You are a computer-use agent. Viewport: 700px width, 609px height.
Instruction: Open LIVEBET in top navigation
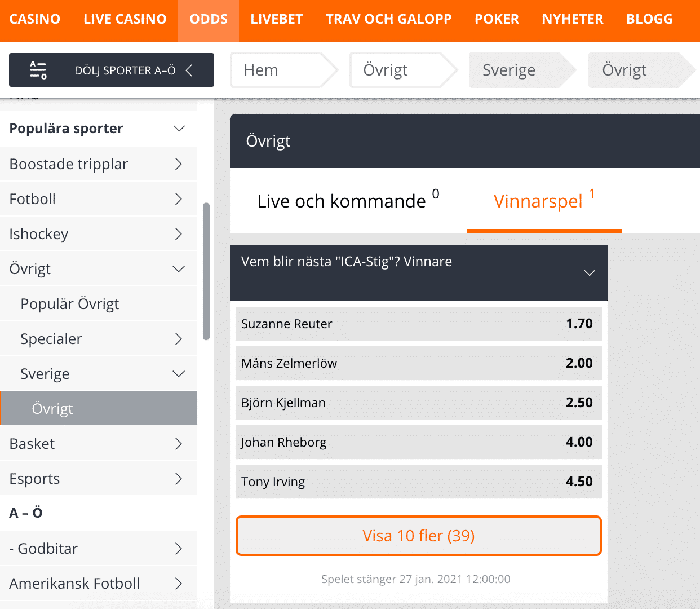[x=277, y=19]
